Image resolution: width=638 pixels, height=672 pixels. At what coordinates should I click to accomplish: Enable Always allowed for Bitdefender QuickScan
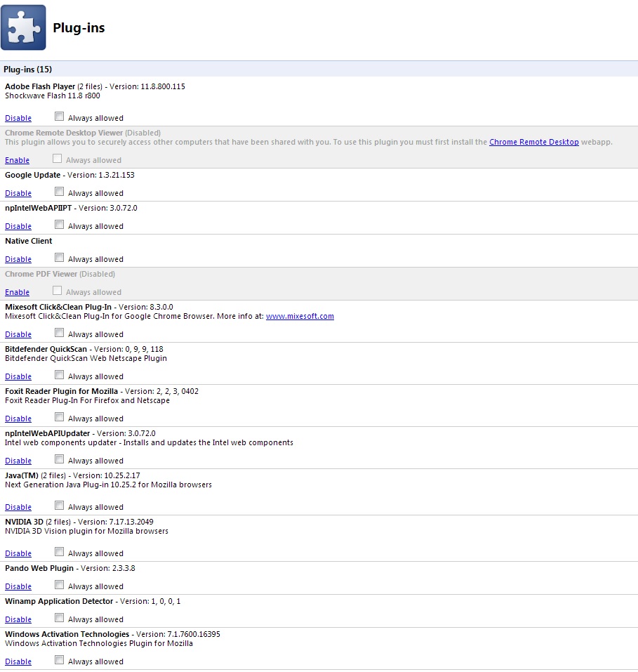click(59, 374)
